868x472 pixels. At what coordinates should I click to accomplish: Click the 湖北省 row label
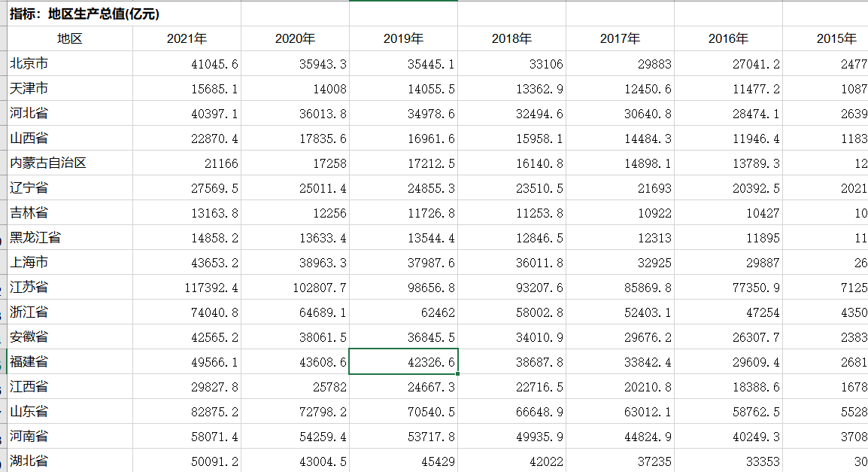(70, 461)
